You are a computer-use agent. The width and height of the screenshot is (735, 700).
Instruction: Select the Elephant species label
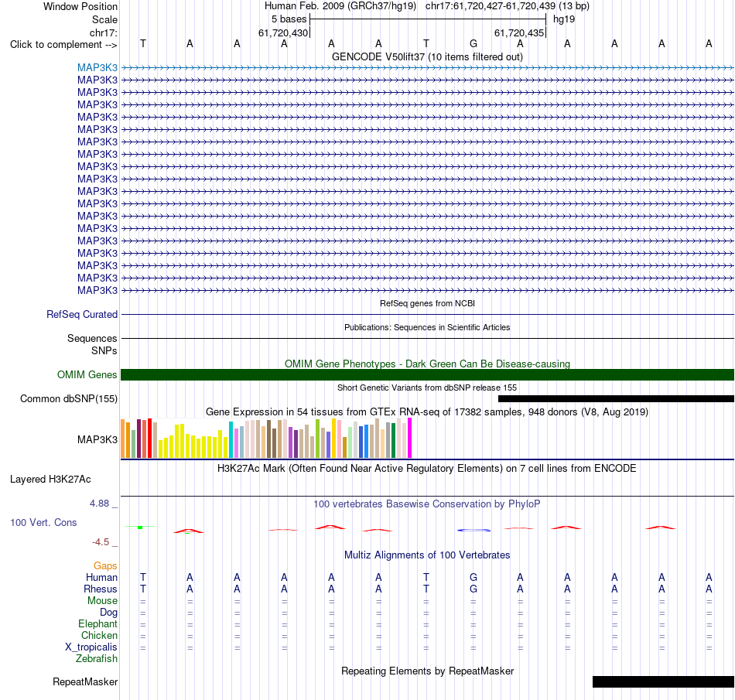[98, 623]
